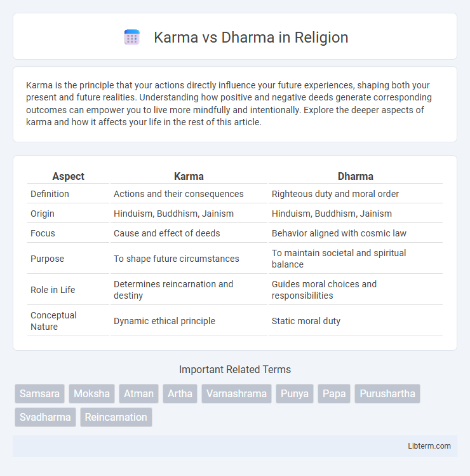The height and width of the screenshot is (476, 470).
Task: Select the Artha tag
Action: click(180, 394)
